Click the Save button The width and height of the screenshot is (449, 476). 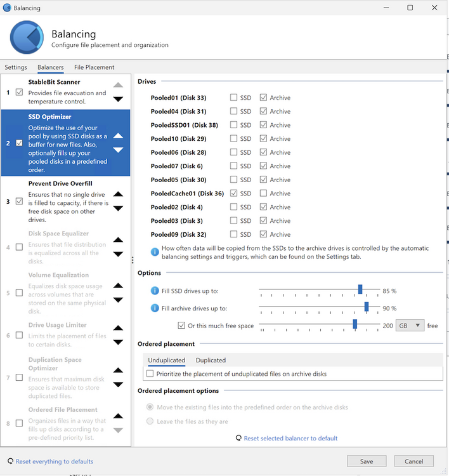[x=367, y=461]
